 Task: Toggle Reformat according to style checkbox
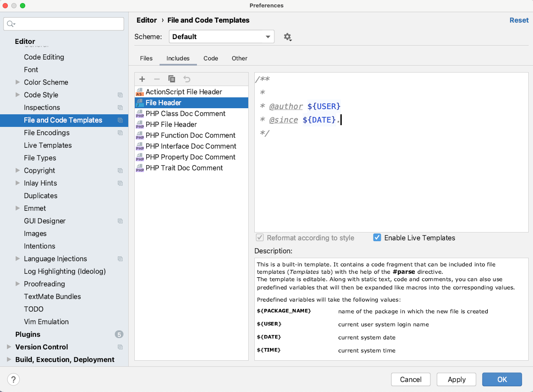tap(260, 238)
